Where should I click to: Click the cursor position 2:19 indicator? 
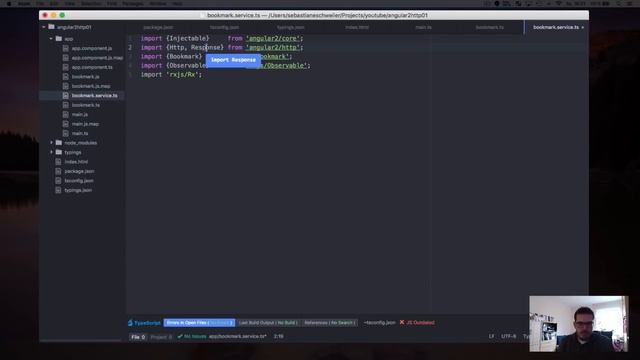click(279, 336)
